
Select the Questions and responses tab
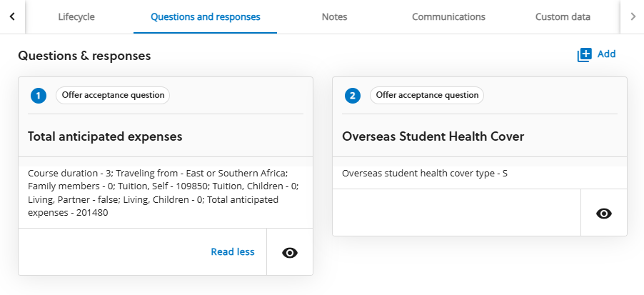[205, 17]
